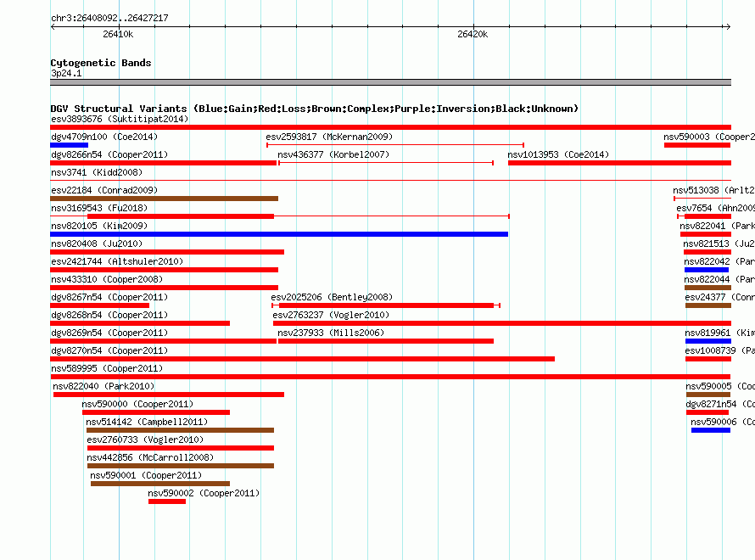
Task: Click the blue nsv590006 gain bar
Action: pos(711,430)
